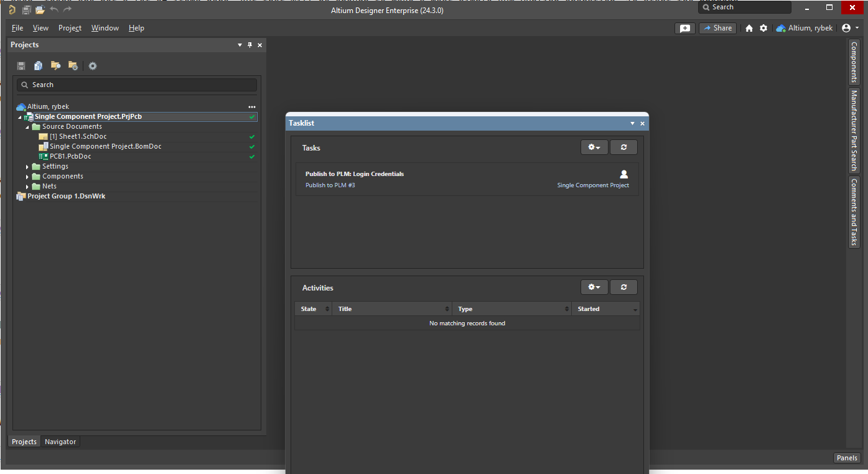Sort Activities by Title column
Screen dimensions: 868x474
coord(392,309)
